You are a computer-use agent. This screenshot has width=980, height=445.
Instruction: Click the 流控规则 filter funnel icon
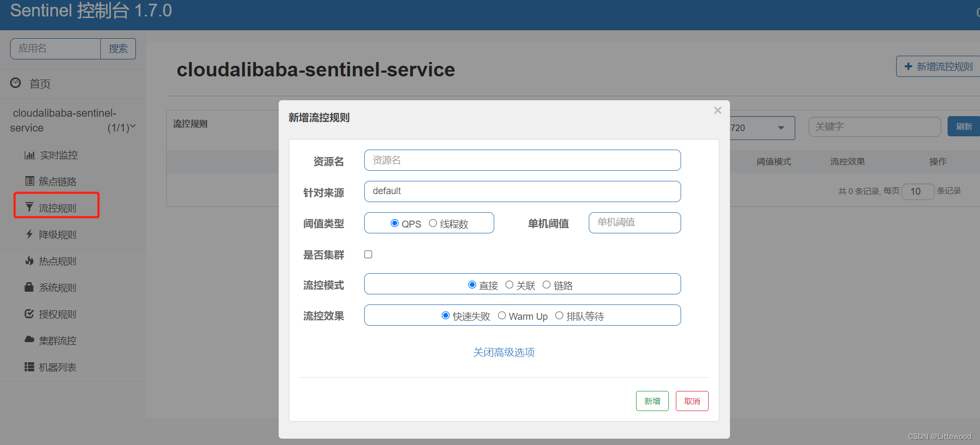[29, 207]
